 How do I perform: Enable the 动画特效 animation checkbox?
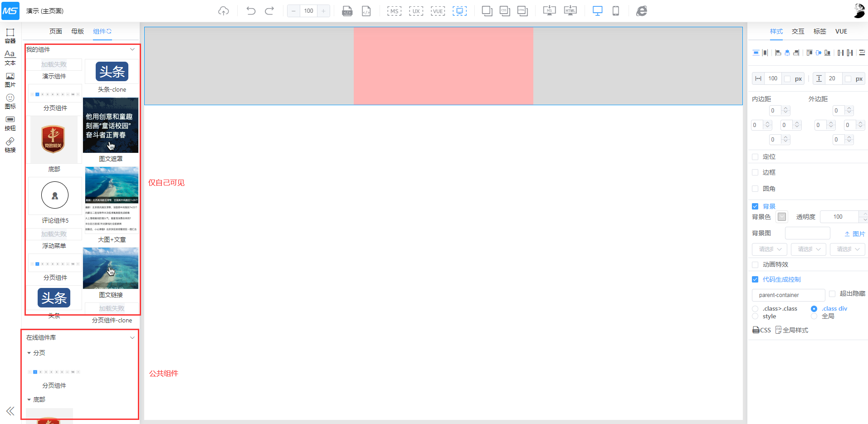[755, 264]
